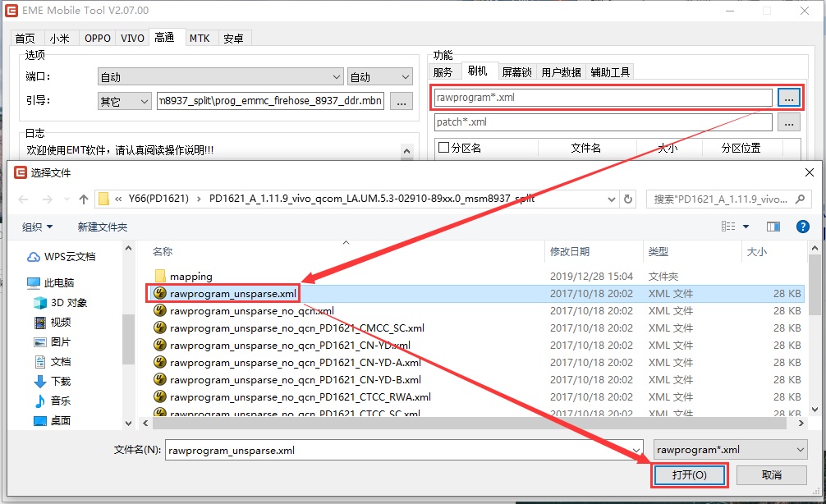Screen dimensions: 826x504
Task: Open the rawprogram*.xml file type filter
Action: pos(731,450)
